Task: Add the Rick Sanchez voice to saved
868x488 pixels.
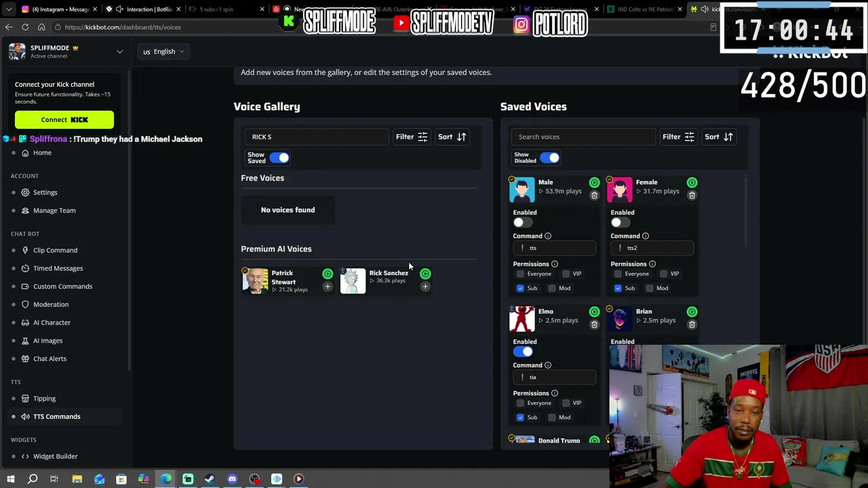Action: click(x=425, y=287)
